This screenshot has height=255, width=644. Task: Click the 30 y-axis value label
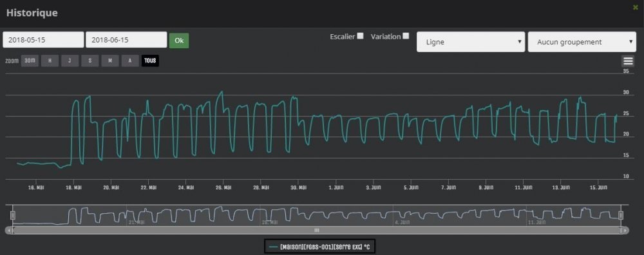(x=626, y=92)
